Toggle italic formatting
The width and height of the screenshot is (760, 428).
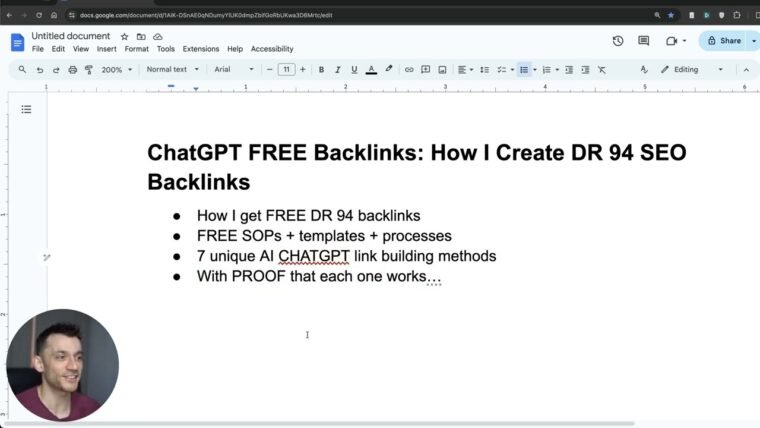click(337, 70)
